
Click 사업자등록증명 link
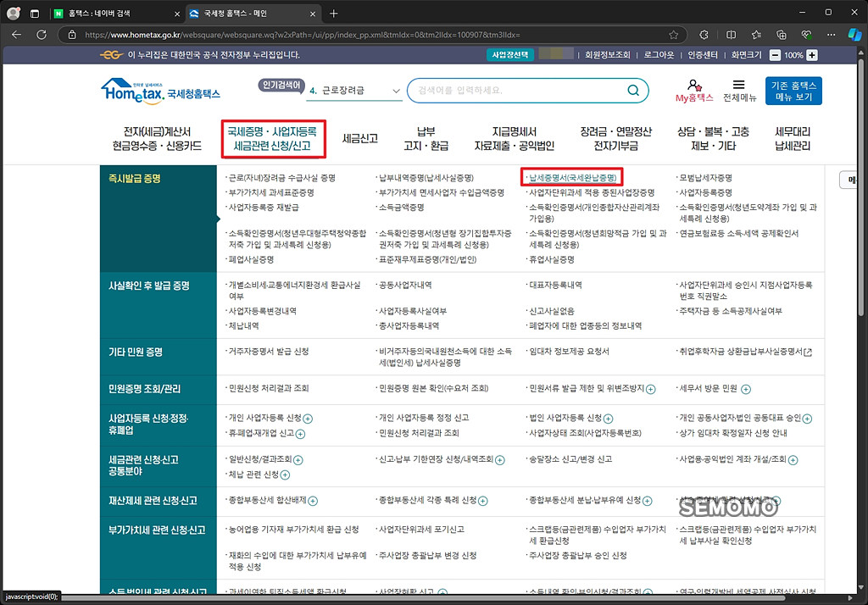click(706, 192)
